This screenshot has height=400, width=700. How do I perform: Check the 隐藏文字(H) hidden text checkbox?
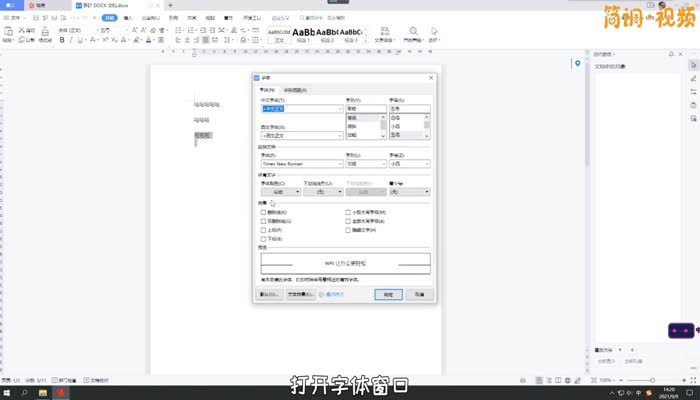tap(348, 230)
